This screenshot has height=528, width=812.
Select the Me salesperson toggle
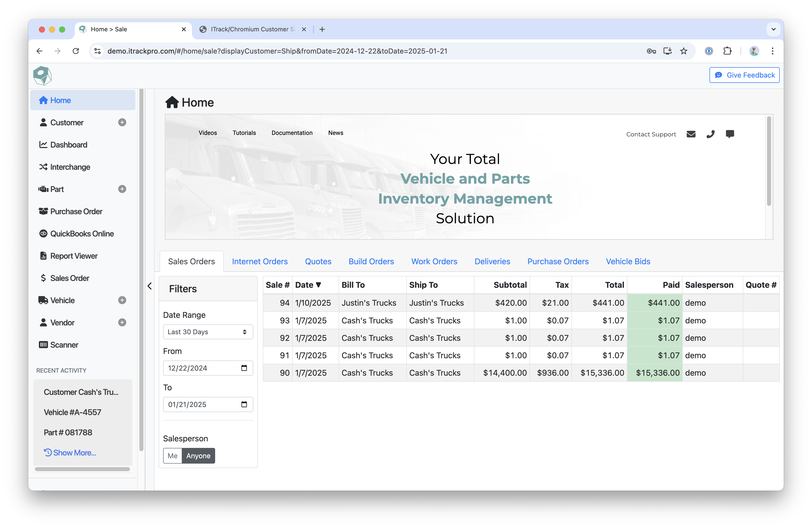coord(173,456)
